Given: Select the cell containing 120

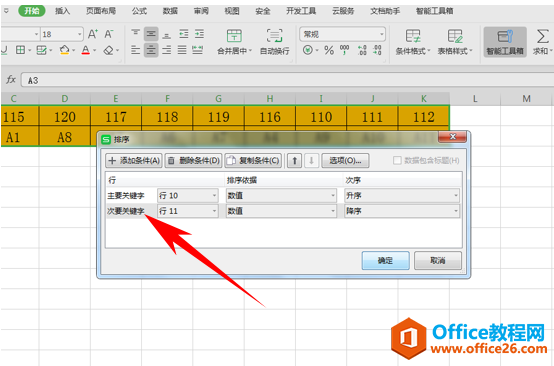Looking at the screenshot, I should point(65,117).
